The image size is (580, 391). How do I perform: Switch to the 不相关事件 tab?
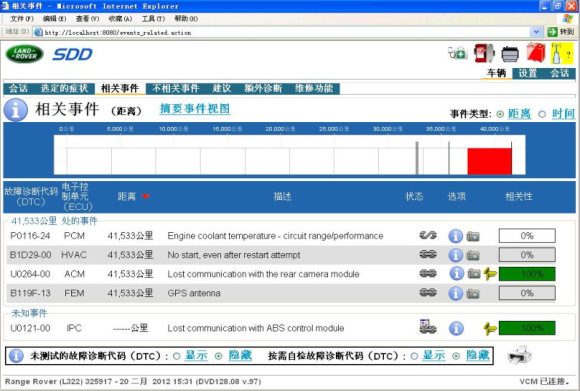176,88
